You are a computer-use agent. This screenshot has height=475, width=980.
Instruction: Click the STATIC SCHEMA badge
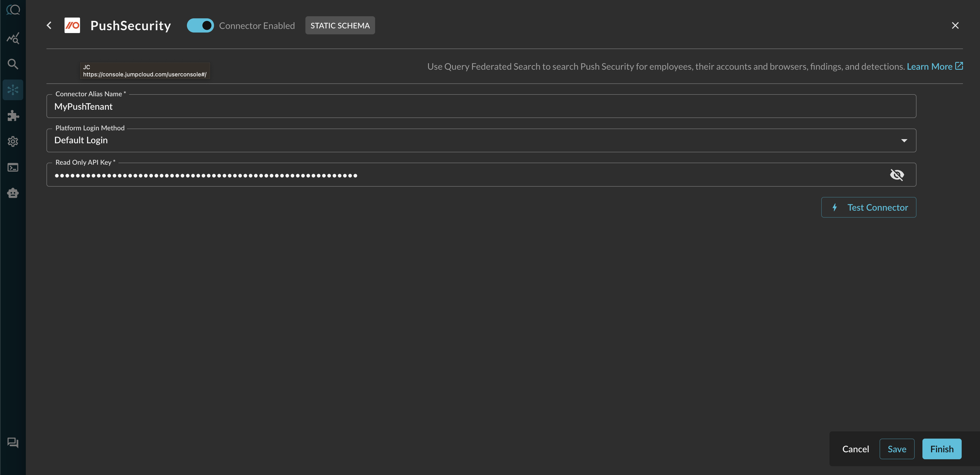pyautogui.click(x=340, y=26)
